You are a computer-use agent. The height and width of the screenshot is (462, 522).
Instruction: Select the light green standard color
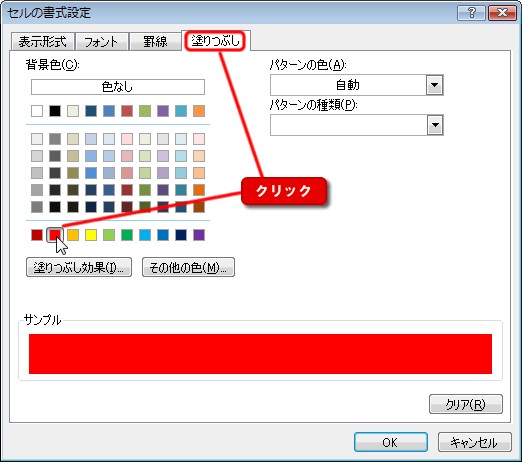109,235
